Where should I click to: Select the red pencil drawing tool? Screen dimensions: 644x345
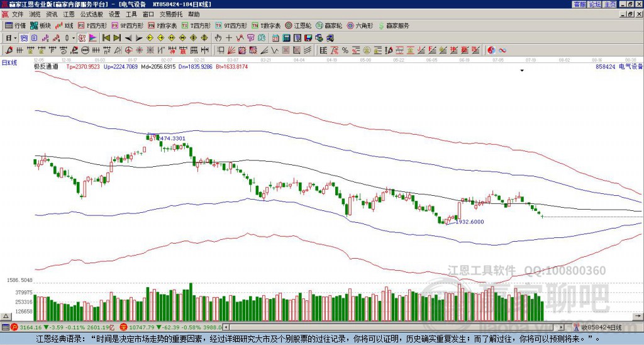coord(9,50)
